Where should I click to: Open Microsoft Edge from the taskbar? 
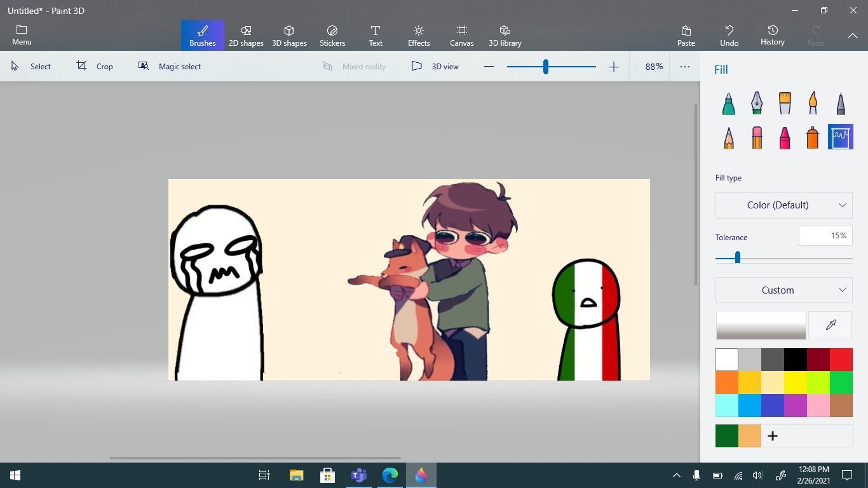pyautogui.click(x=390, y=475)
